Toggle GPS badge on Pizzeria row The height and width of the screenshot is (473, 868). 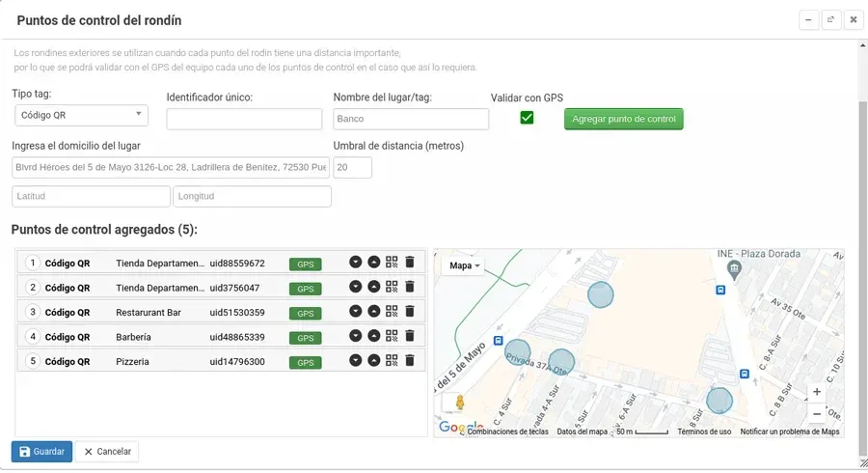[x=305, y=362]
